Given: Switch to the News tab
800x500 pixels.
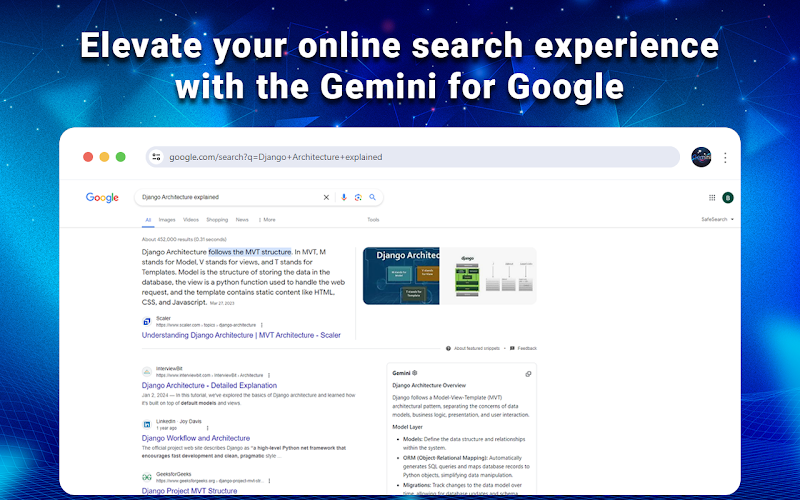Looking at the screenshot, I should [242, 220].
